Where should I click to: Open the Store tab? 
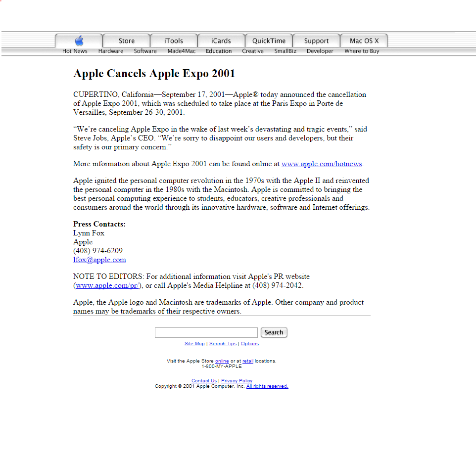tap(127, 41)
